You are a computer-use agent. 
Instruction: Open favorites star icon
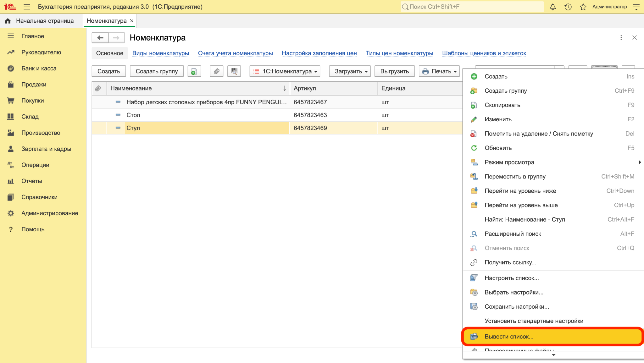[x=583, y=7]
